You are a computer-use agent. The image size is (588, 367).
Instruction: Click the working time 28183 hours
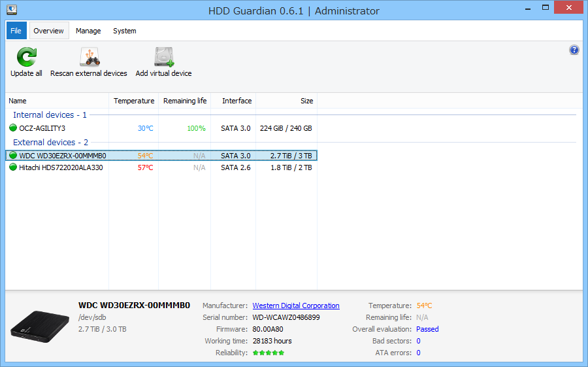[272, 341]
